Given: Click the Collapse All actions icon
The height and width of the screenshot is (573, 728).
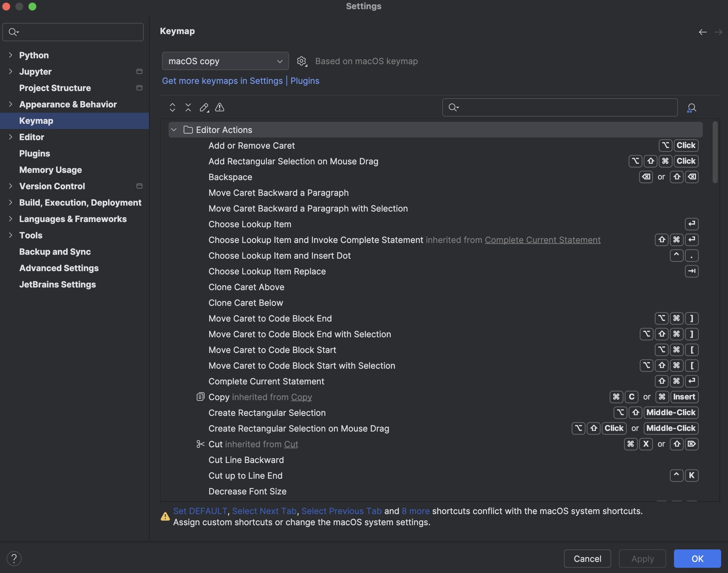Looking at the screenshot, I should click(x=188, y=107).
